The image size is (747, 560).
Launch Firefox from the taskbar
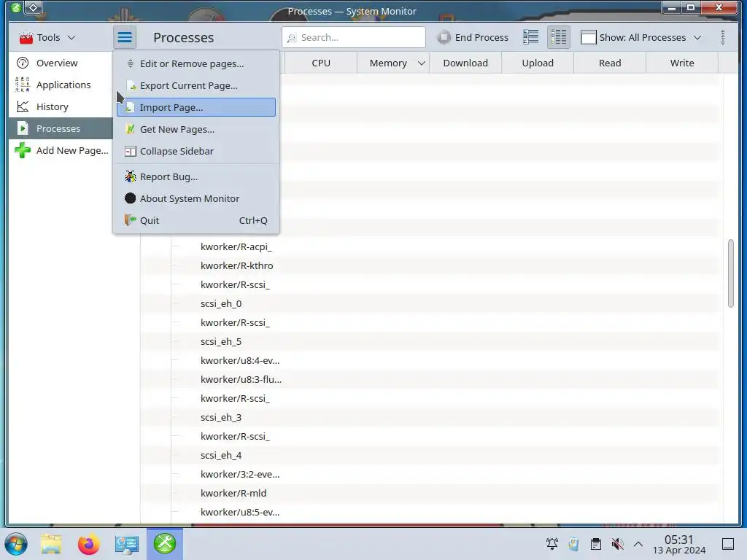coord(89,544)
